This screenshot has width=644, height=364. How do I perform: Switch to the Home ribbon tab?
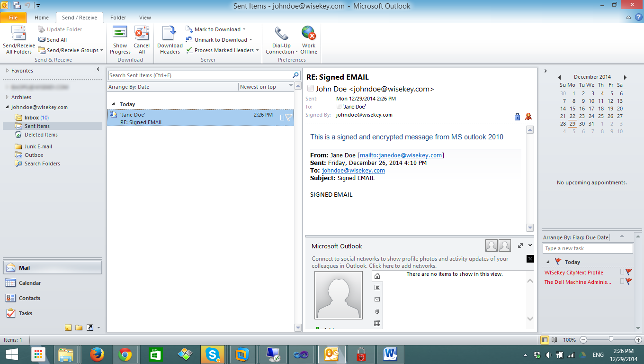[42, 18]
